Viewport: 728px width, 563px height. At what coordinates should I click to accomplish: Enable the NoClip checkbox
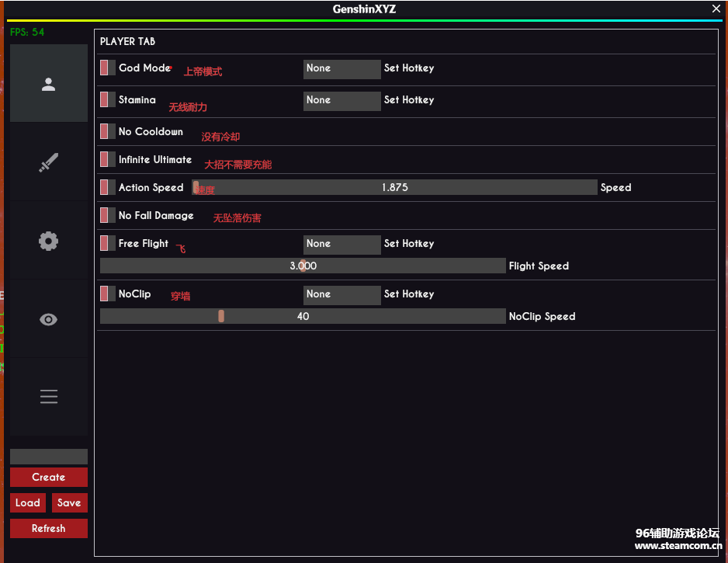(108, 294)
